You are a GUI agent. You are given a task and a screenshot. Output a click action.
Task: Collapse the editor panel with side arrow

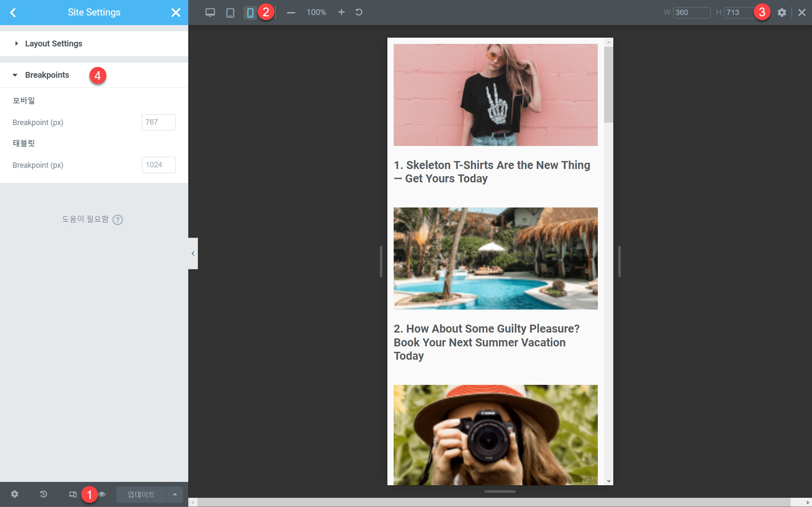[x=193, y=253]
